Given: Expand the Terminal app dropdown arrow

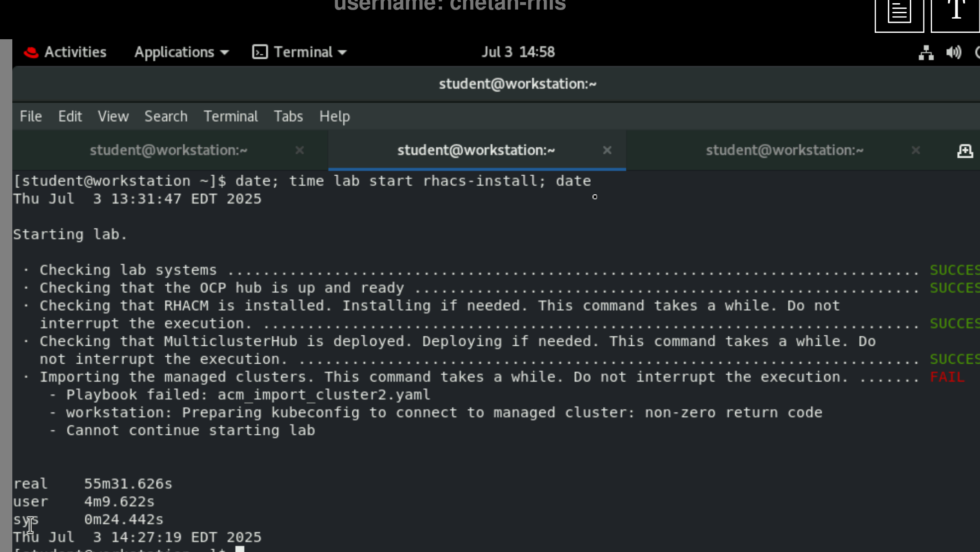Looking at the screenshot, I should (343, 53).
